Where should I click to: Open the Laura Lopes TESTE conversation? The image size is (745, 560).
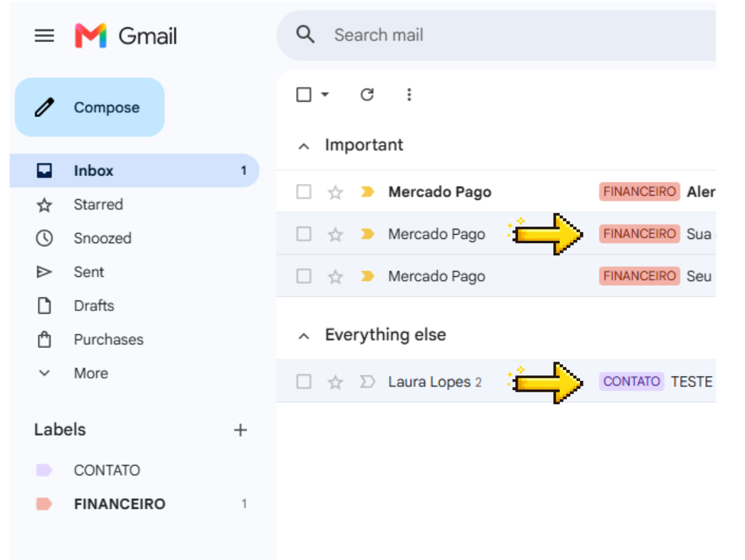[496, 381]
